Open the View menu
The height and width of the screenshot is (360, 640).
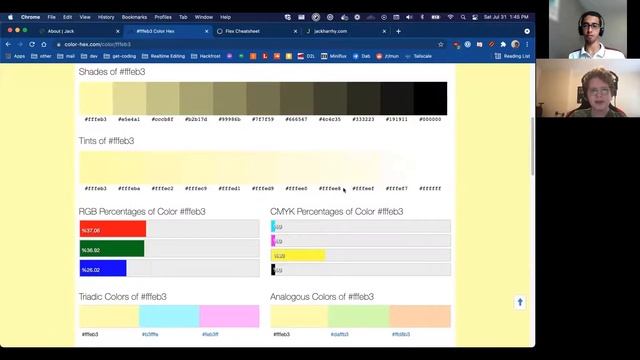pos(85,17)
